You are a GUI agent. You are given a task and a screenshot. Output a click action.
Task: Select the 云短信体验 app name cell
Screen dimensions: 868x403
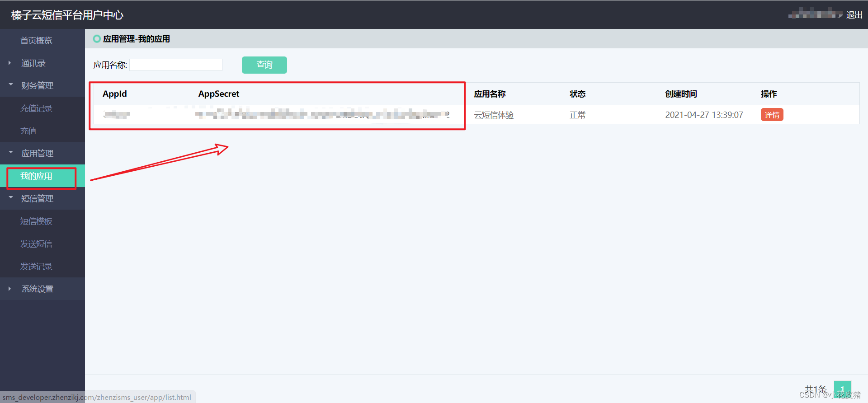(x=494, y=115)
